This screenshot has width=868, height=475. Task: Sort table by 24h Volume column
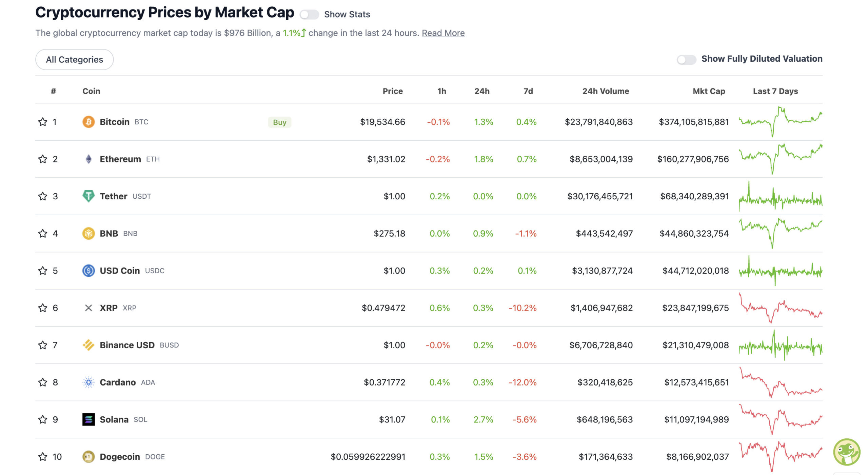coord(606,91)
